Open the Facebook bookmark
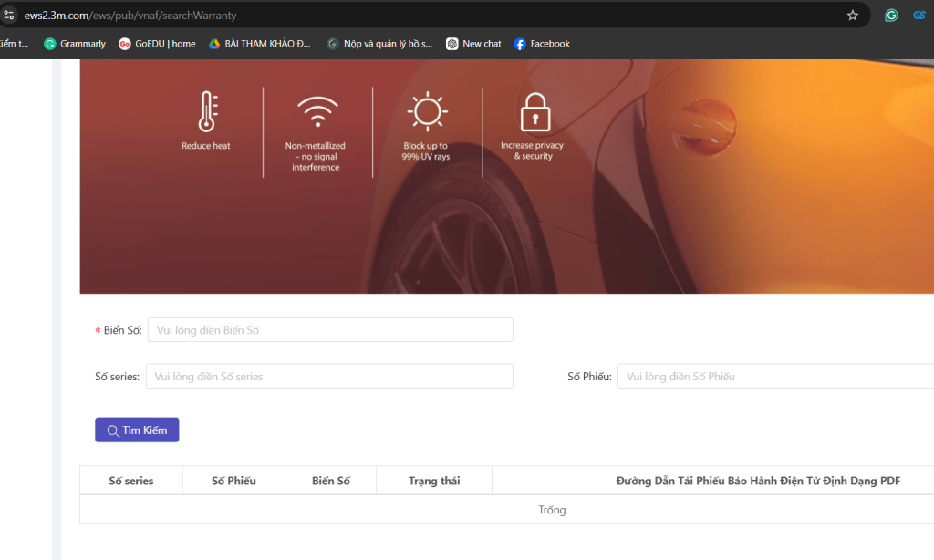 coord(542,44)
